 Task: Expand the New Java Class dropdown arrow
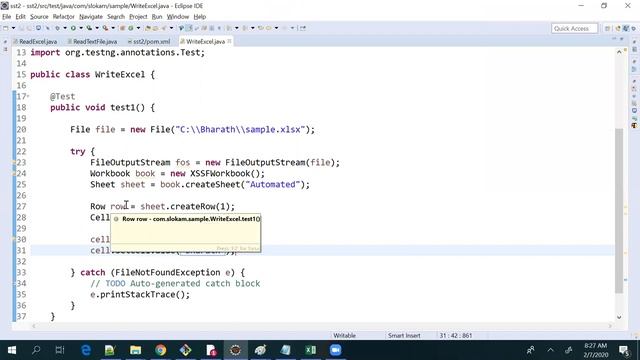click(138, 28)
